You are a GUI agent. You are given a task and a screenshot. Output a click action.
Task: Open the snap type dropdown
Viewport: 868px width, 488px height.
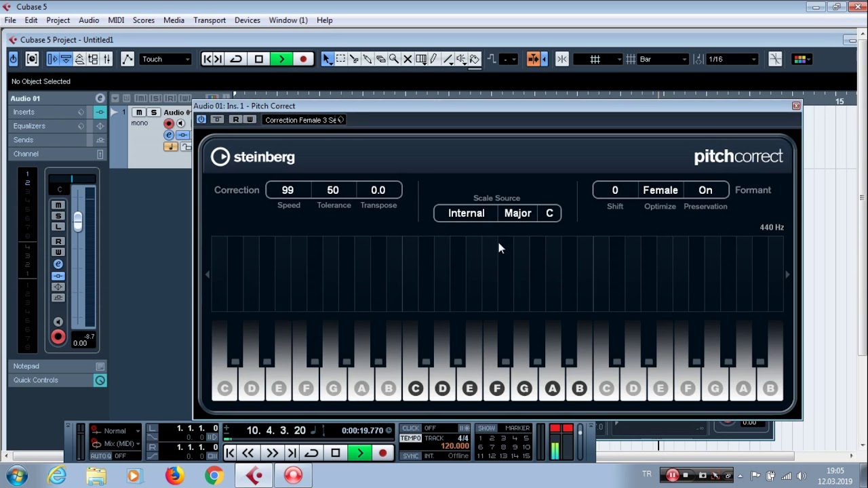[597, 59]
